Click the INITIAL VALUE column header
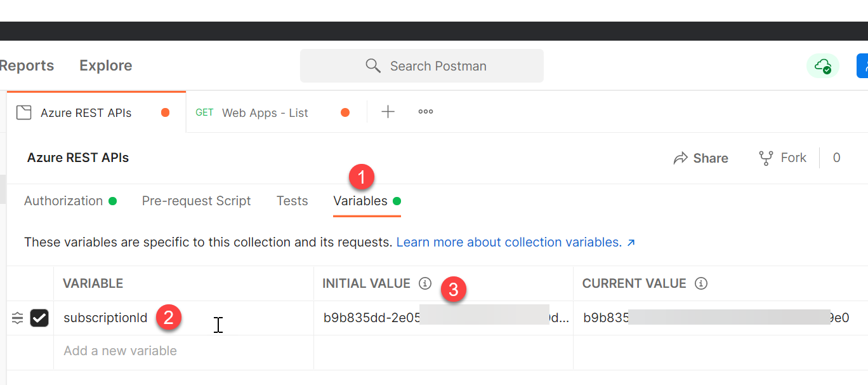The width and height of the screenshot is (868, 385). coord(366,283)
